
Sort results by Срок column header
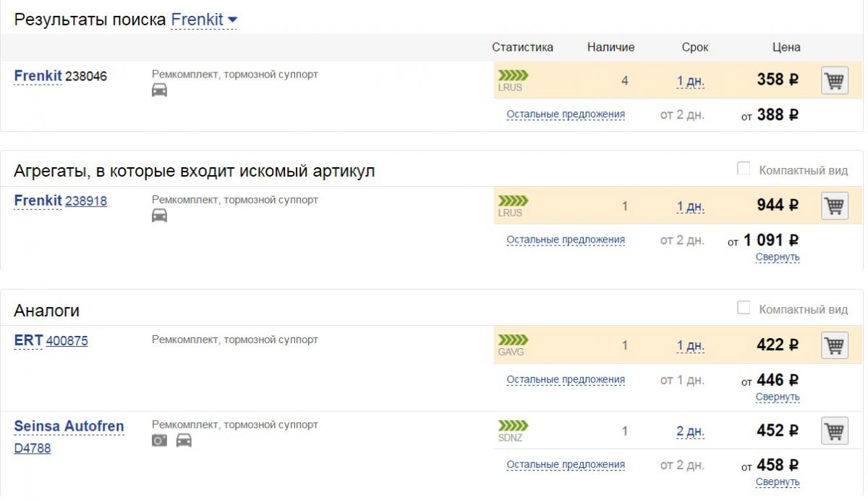tap(694, 47)
